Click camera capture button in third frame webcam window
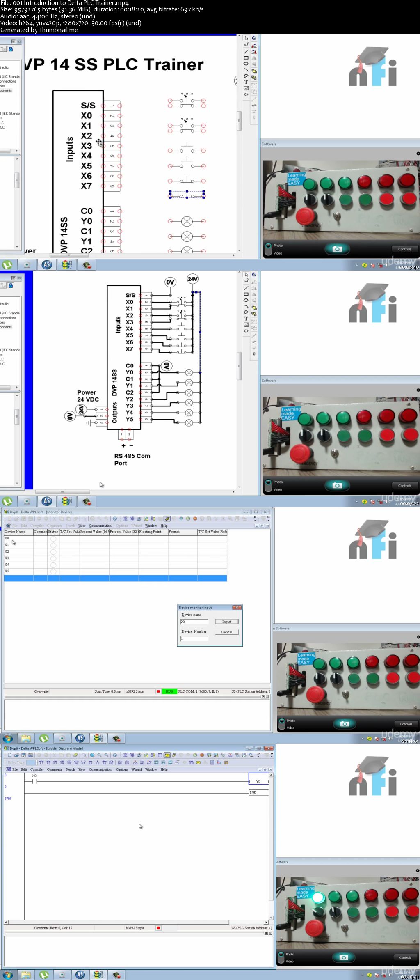Viewport: 420px width, 980px height. 345,723
